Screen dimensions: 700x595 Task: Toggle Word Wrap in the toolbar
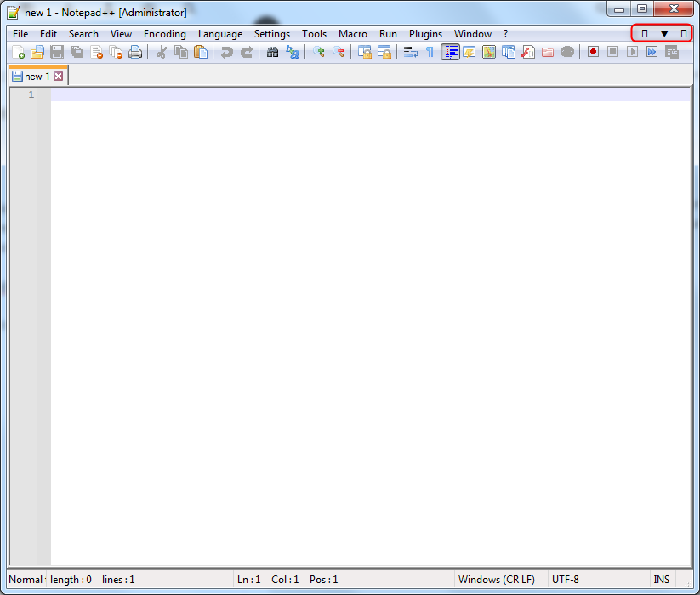tap(410, 52)
